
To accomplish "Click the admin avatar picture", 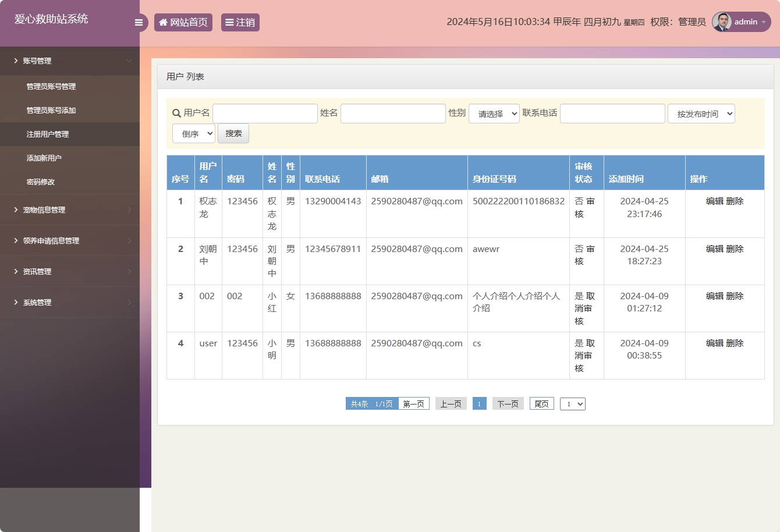I will (721, 22).
